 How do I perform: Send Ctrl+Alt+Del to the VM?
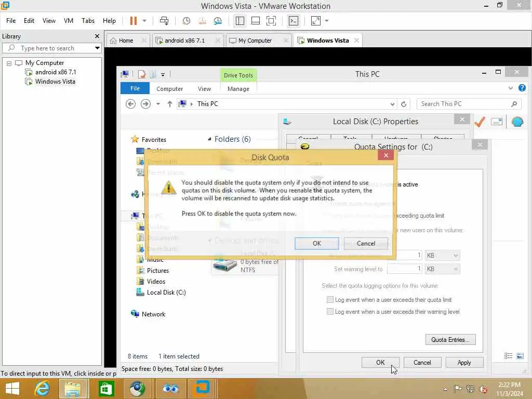pos(164,21)
